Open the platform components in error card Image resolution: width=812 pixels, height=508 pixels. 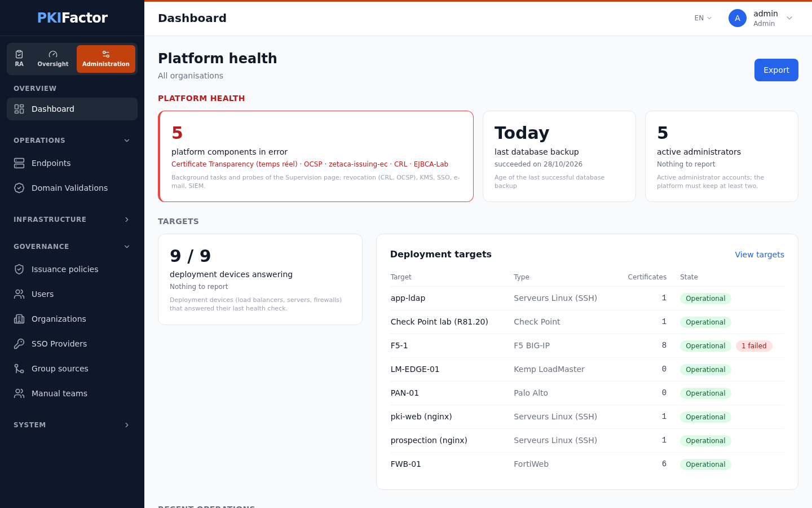click(x=316, y=156)
